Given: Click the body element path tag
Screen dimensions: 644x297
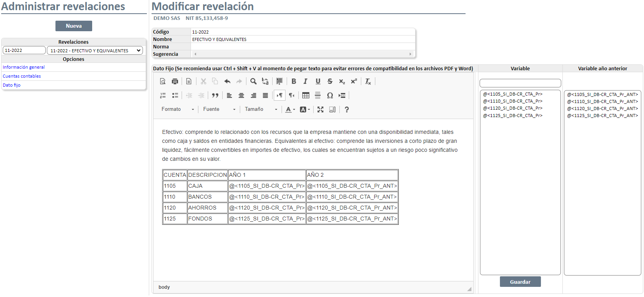Looking at the screenshot, I should pos(164,287).
